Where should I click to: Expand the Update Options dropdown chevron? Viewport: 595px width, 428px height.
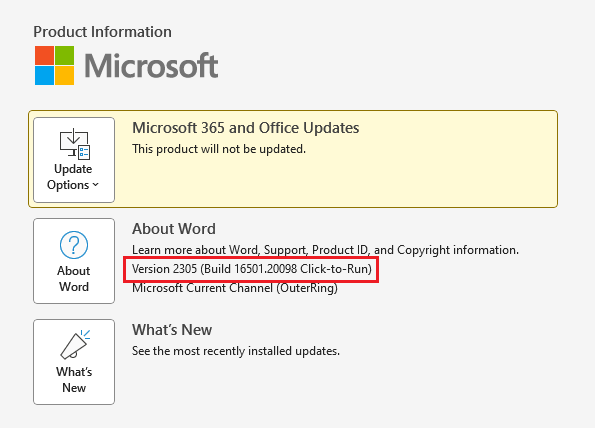click(x=96, y=185)
